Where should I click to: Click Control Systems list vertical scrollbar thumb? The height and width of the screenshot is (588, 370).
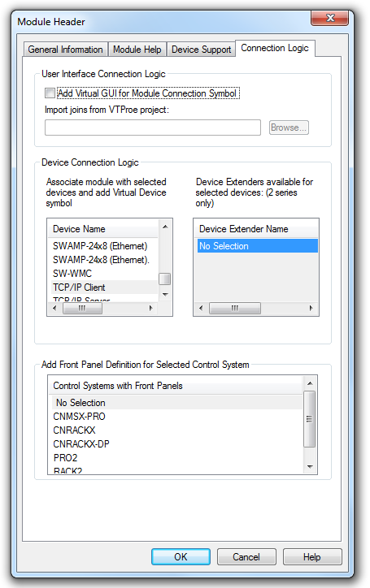click(309, 419)
